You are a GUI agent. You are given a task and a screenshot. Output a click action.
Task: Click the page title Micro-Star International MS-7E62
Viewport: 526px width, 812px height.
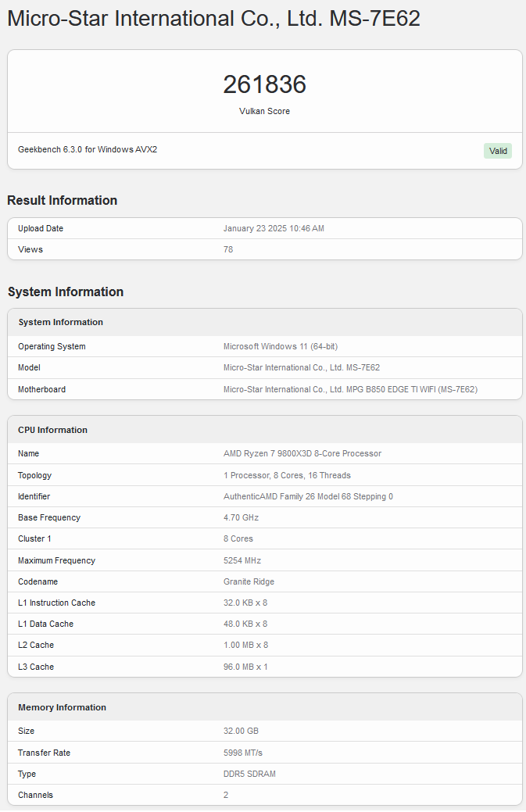(214, 19)
